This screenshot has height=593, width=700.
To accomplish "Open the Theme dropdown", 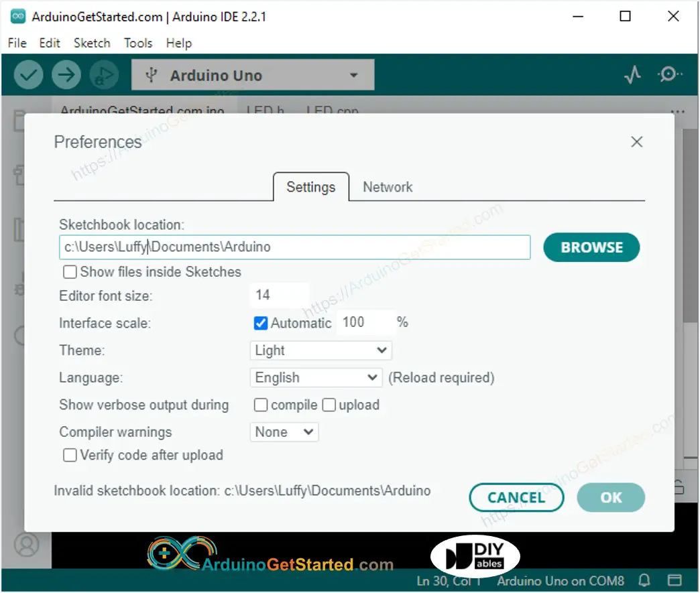I will coord(320,350).
